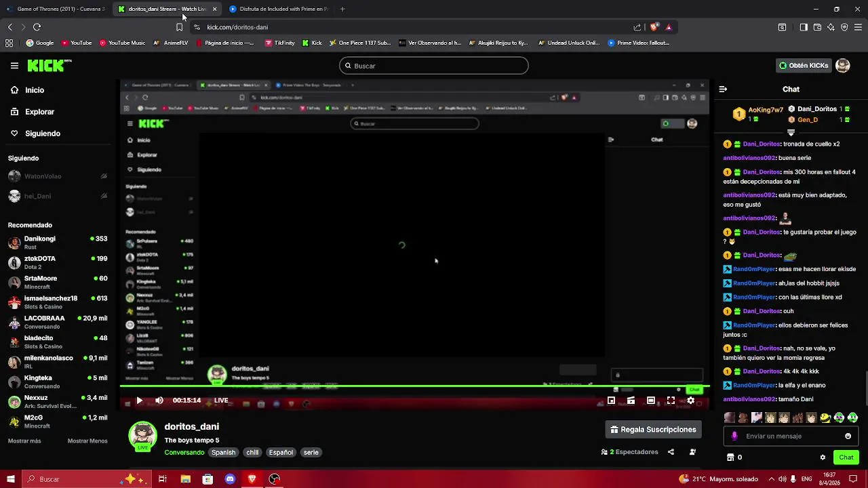Close the doritos_dani Stream tab
The image size is (868, 488).
click(x=215, y=9)
